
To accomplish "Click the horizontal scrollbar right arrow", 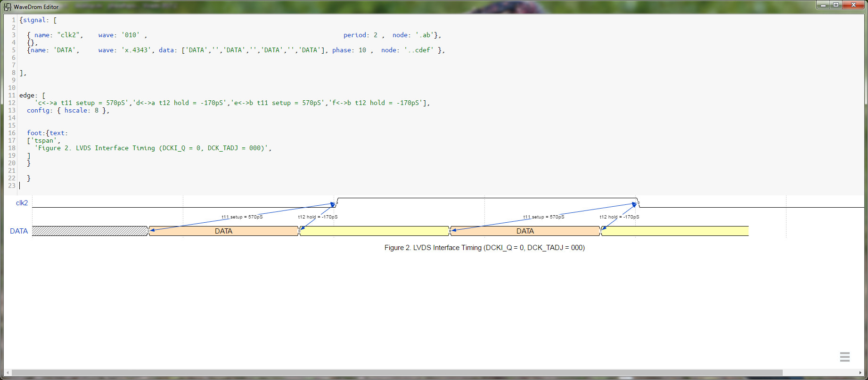I will 860,373.
